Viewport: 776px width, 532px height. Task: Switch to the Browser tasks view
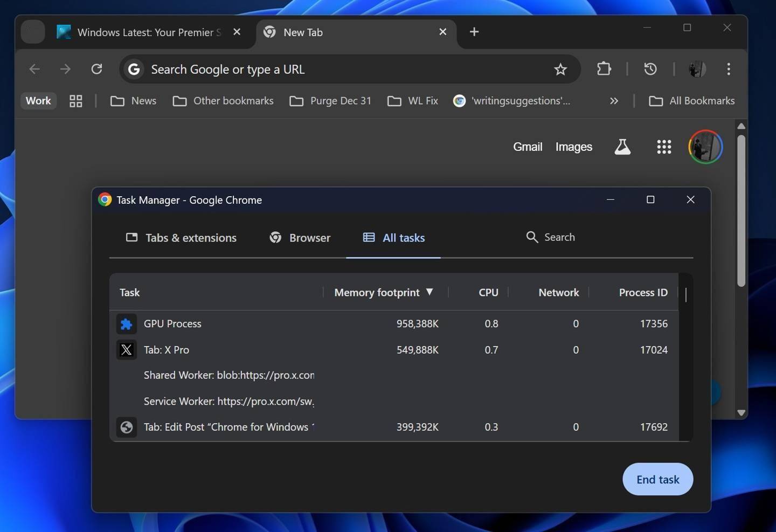pos(300,238)
